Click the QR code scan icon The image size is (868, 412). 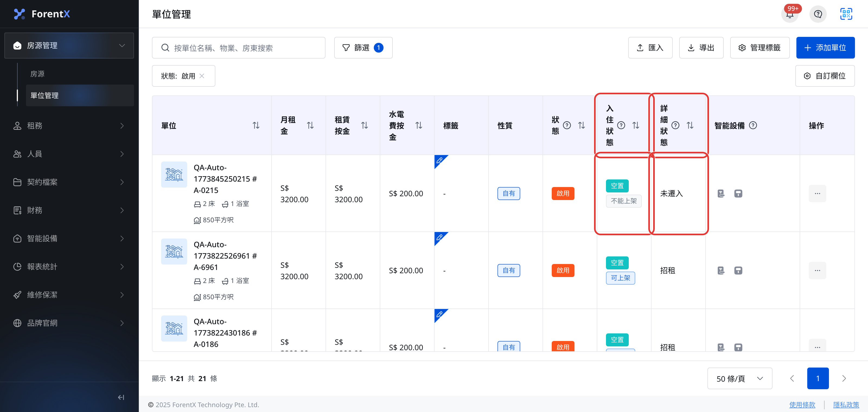point(846,14)
